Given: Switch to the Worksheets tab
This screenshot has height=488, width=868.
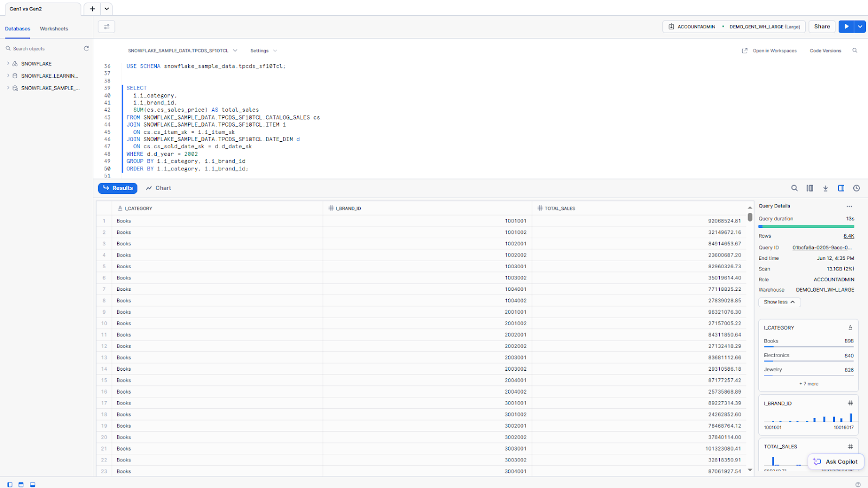Looking at the screenshot, I should pos(54,29).
